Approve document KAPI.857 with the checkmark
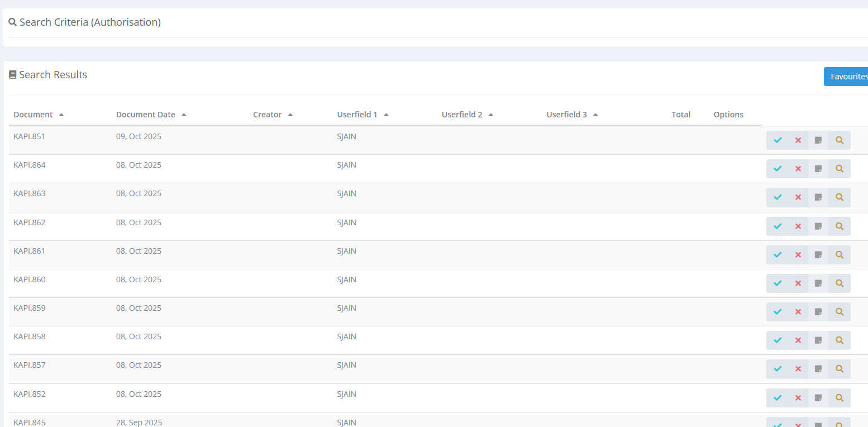Viewport: 868px width, 427px height. tap(777, 369)
